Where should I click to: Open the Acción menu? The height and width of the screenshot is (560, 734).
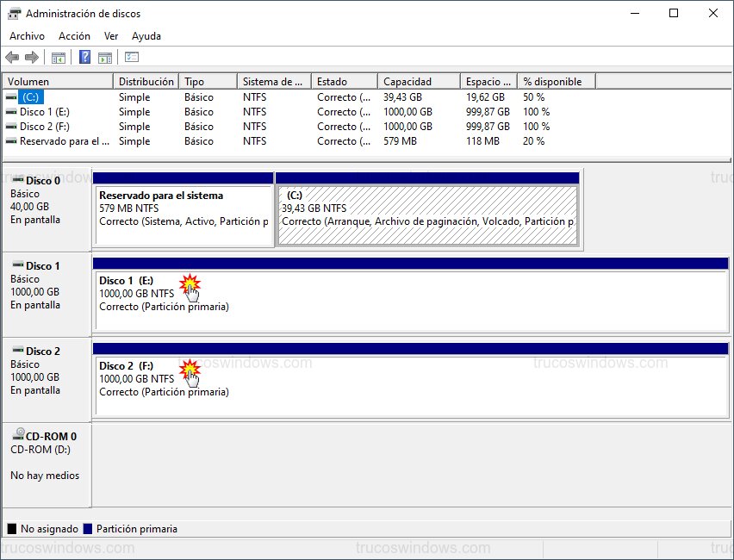pyautogui.click(x=74, y=36)
